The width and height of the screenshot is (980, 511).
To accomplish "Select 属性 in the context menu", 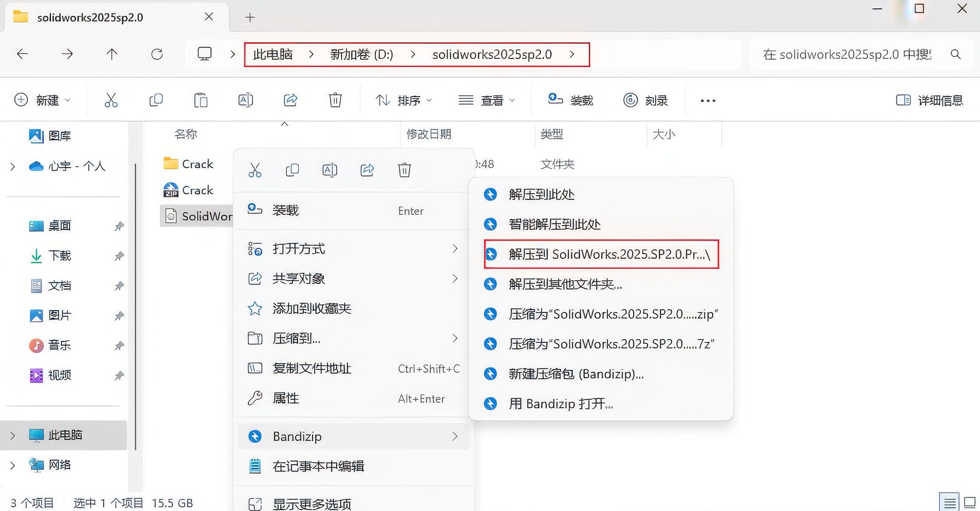I will coord(354,398).
